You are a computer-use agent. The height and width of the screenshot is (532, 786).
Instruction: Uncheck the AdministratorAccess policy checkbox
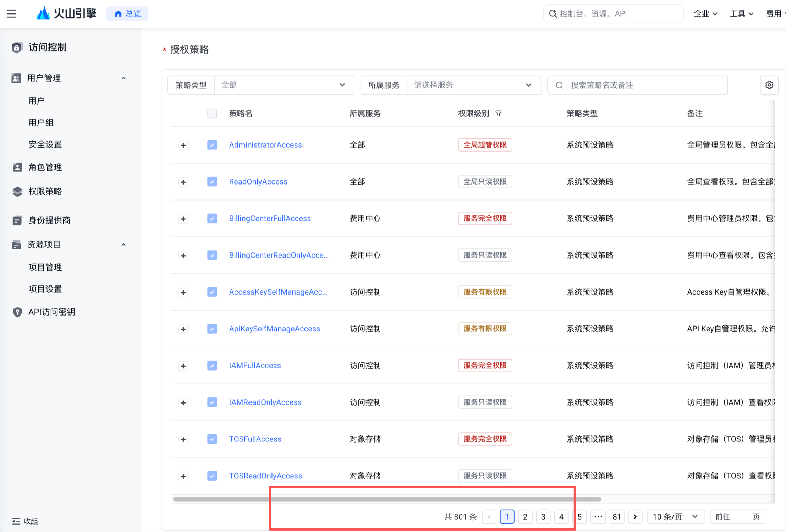[212, 145]
